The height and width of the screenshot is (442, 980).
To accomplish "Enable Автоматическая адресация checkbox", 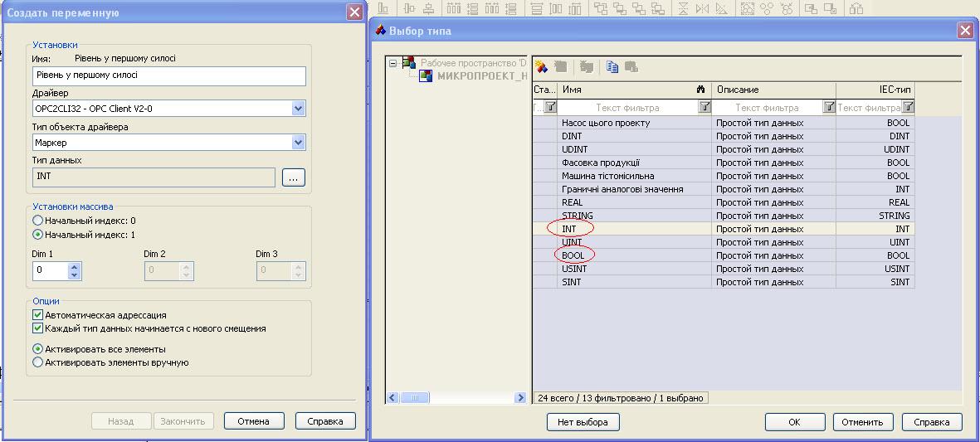I will tap(37, 315).
